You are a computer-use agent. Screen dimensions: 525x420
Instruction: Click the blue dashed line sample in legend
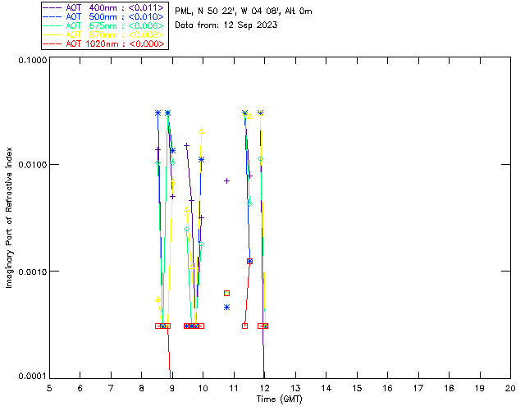pos(52,16)
